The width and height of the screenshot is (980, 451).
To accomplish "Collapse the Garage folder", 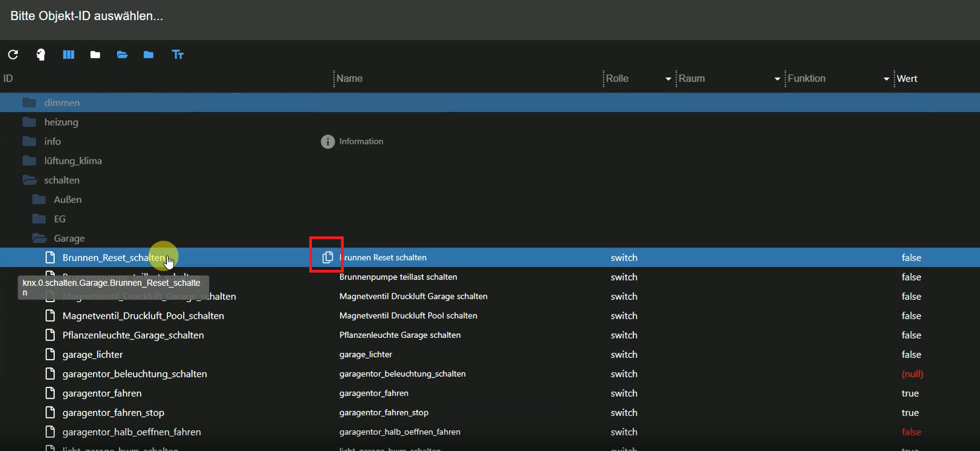I will 39,238.
